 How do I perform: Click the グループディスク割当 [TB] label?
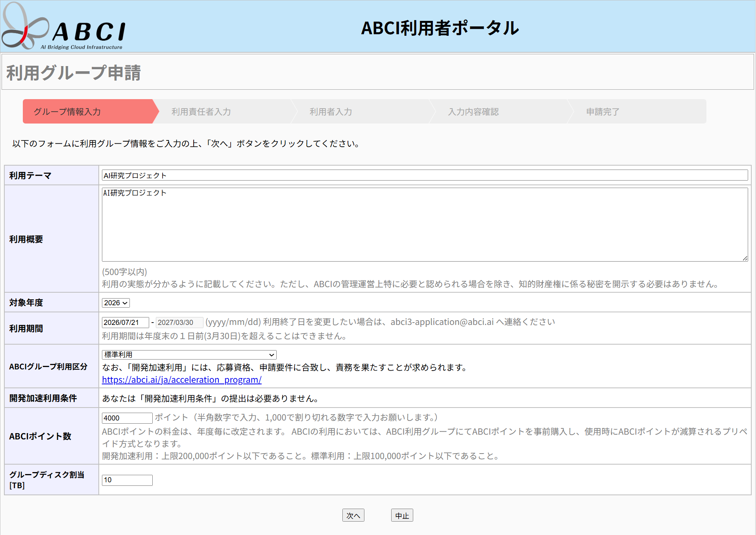point(47,480)
